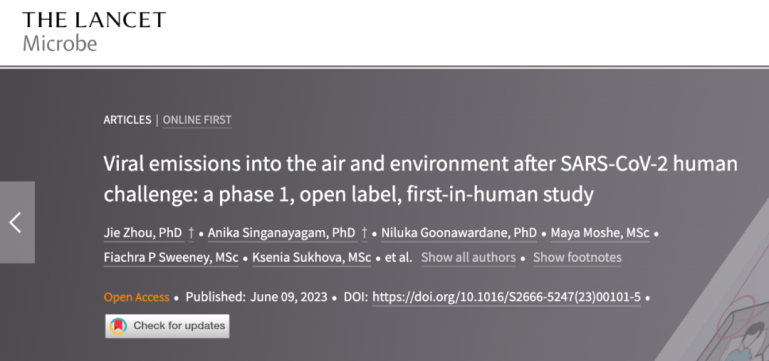The image size is (769, 361).
Task: Click the Open Access label
Action: click(x=136, y=297)
